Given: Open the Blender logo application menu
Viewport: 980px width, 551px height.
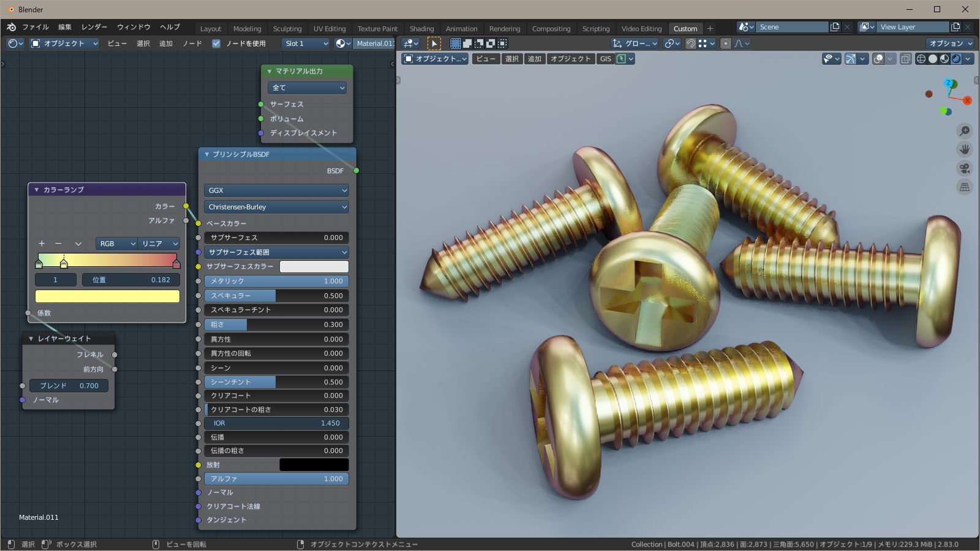Looking at the screenshot, I should pyautogui.click(x=11, y=27).
